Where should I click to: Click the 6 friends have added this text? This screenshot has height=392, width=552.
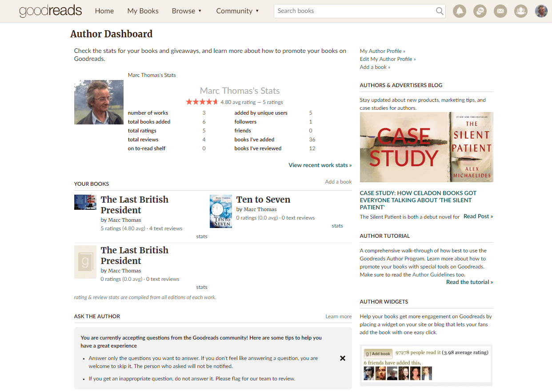tap(392, 363)
